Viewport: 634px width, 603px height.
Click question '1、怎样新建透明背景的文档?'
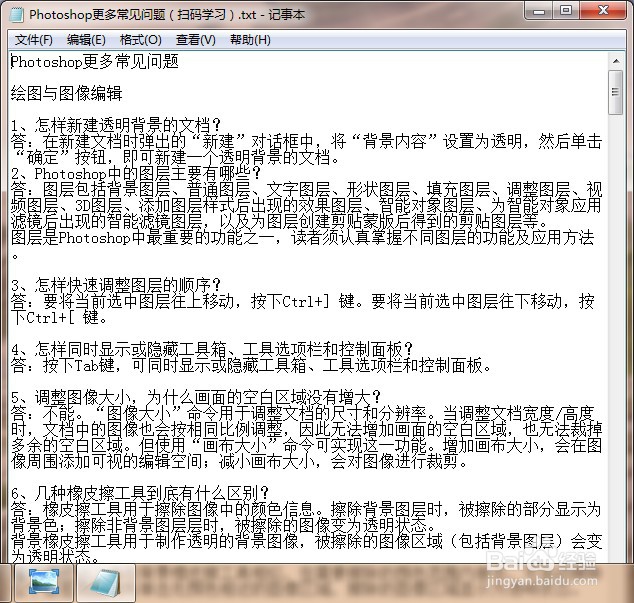[x=116, y=125]
